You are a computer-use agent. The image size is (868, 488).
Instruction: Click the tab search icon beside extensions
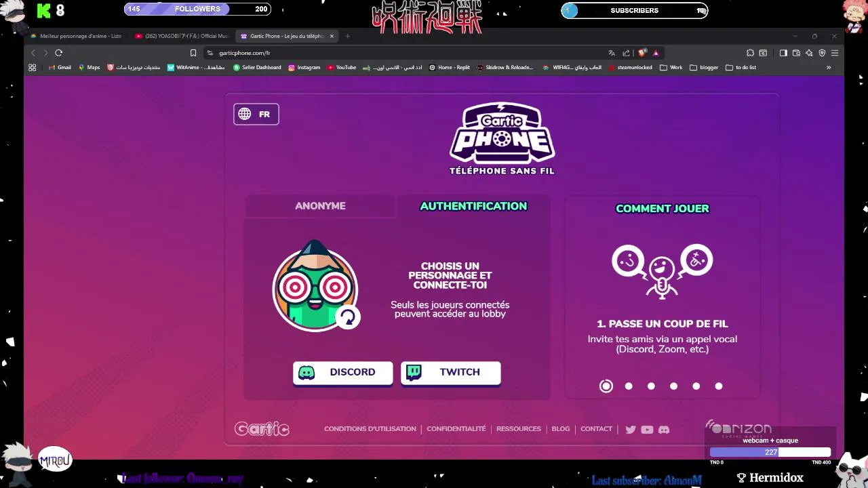(763, 53)
